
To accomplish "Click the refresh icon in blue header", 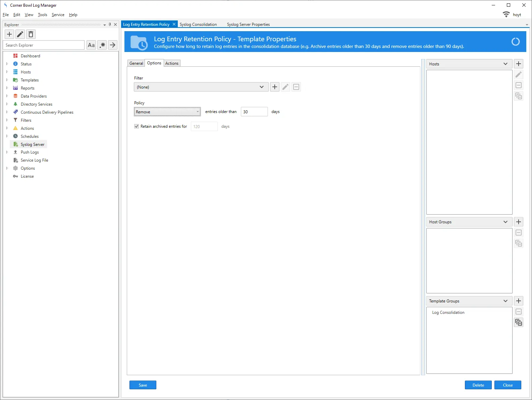I will coord(515,42).
